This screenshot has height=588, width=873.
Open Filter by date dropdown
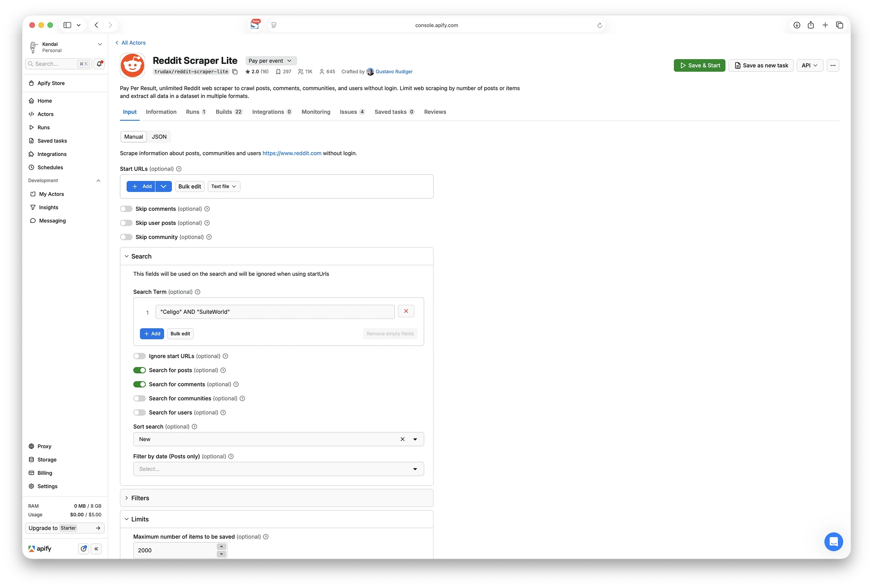pos(278,469)
